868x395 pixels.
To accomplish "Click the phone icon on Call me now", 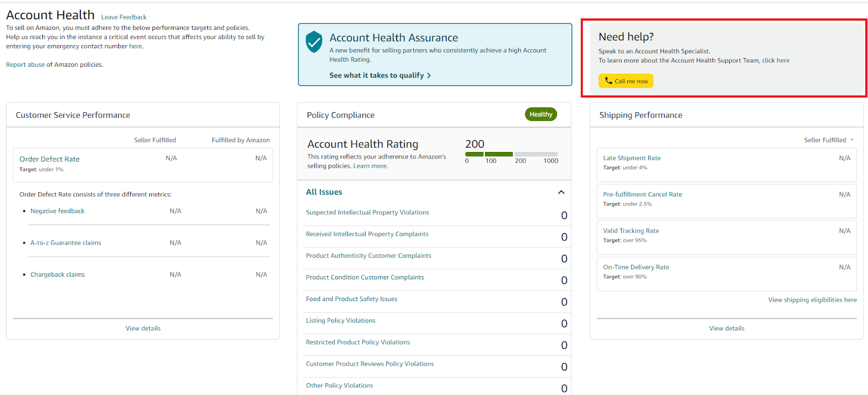I will (x=609, y=80).
